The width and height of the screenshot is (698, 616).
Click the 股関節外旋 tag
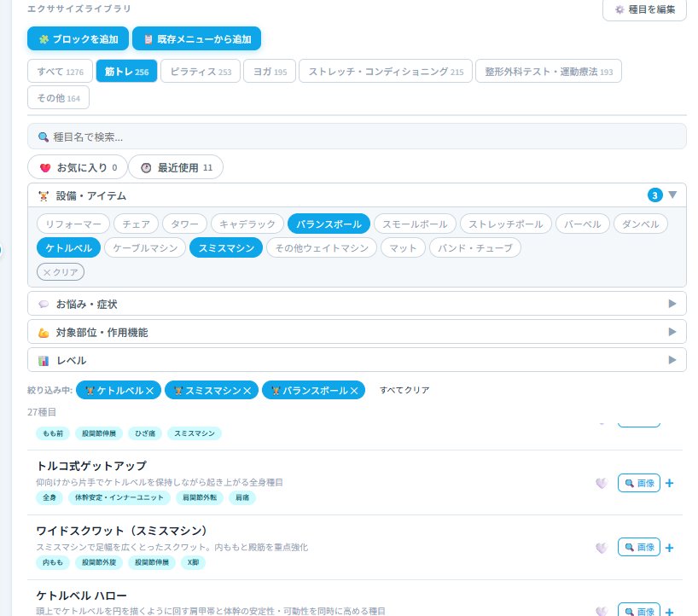(99, 562)
